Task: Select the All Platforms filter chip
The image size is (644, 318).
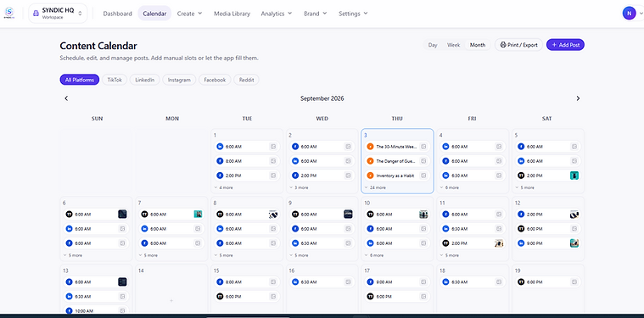Action: click(80, 80)
